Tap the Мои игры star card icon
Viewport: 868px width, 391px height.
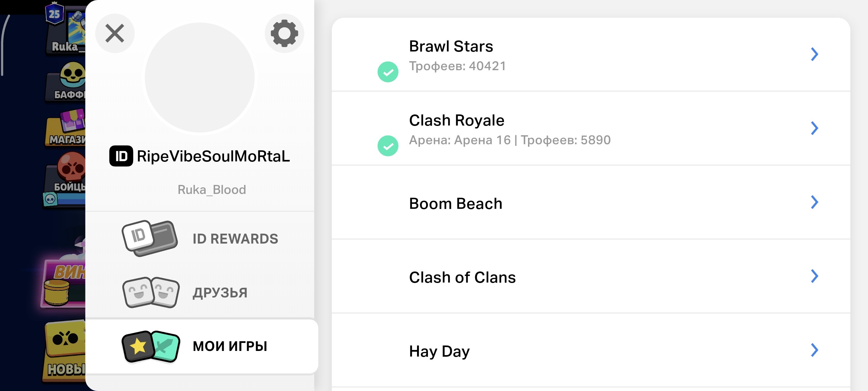click(151, 346)
